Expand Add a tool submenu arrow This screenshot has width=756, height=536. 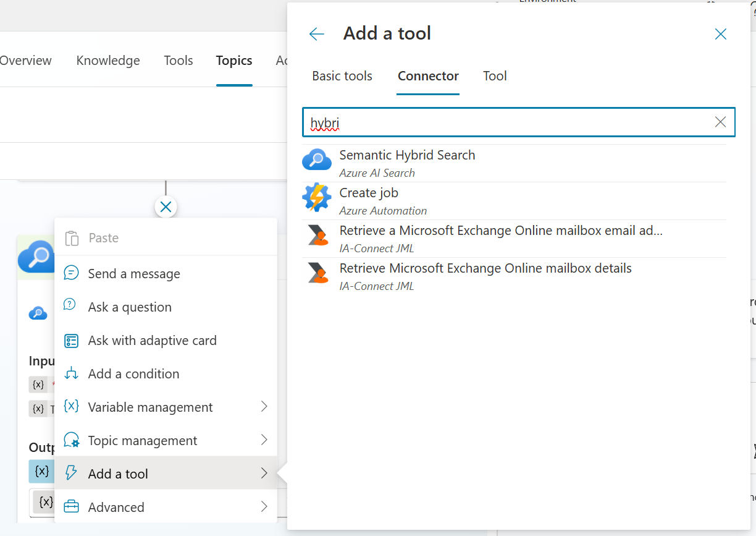point(264,473)
